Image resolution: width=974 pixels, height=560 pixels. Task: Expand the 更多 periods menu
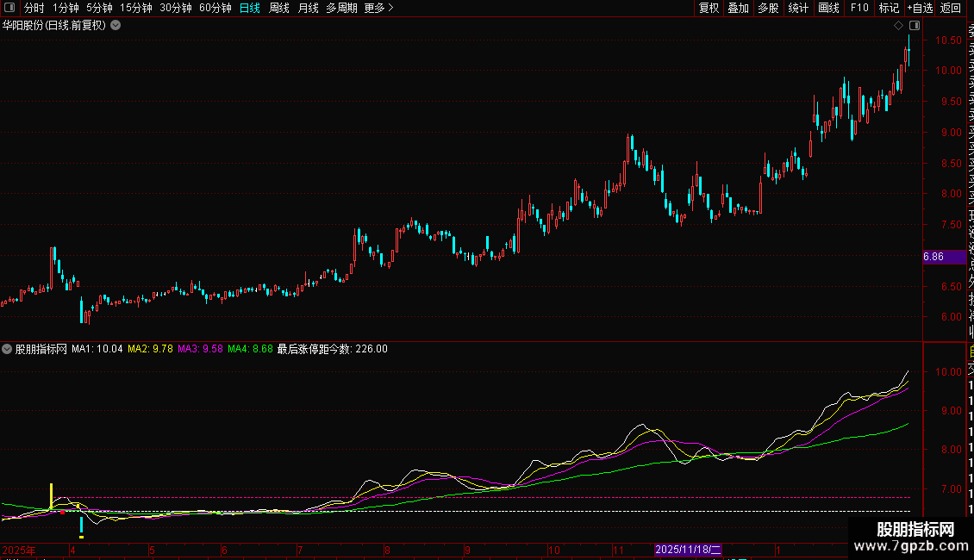point(379,8)
